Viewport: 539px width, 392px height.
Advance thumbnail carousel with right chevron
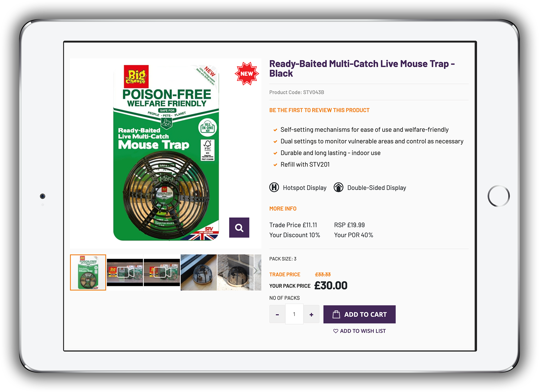(256, 270)
